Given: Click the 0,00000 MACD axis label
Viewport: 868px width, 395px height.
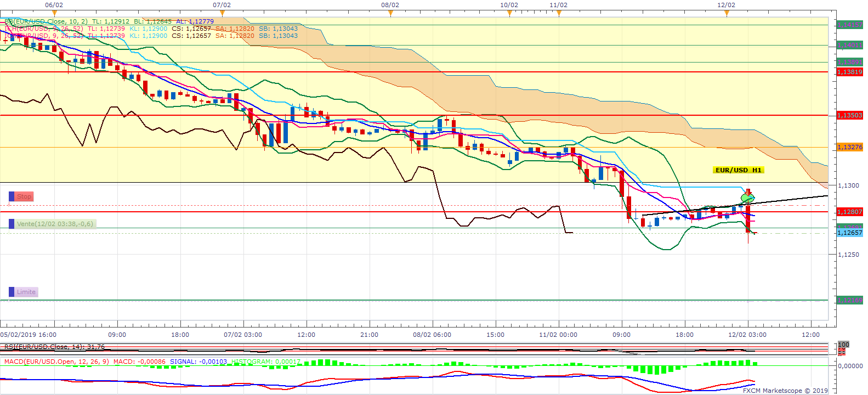Looking at the screenshot, I should [x=850, y=366].
